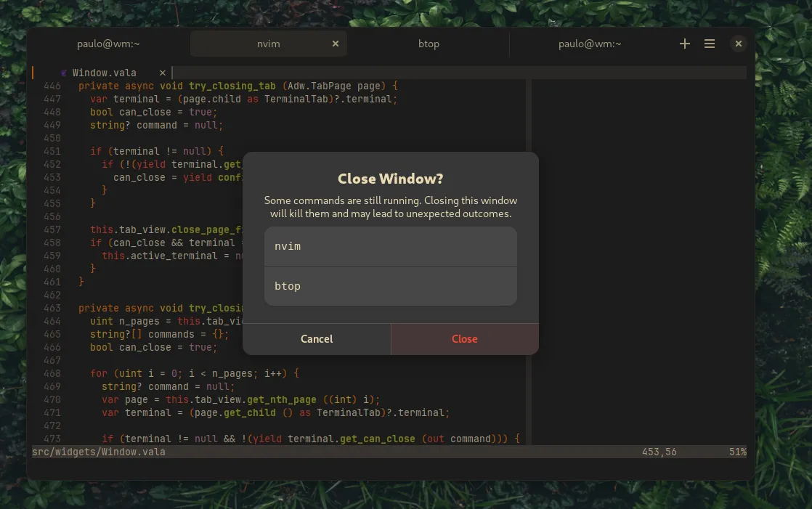Select the nvim row in running commands
Viewport: 812px width, 509px height.
pos(390,247)
